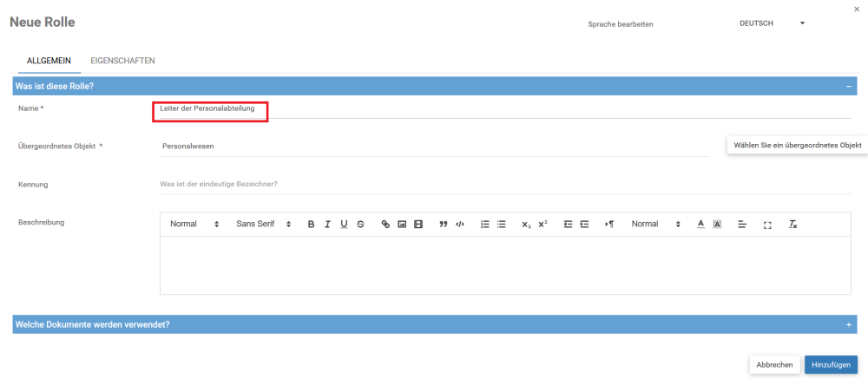The image size is (868, 378).
Task: Click the Name input field
Action: point(505,109)
